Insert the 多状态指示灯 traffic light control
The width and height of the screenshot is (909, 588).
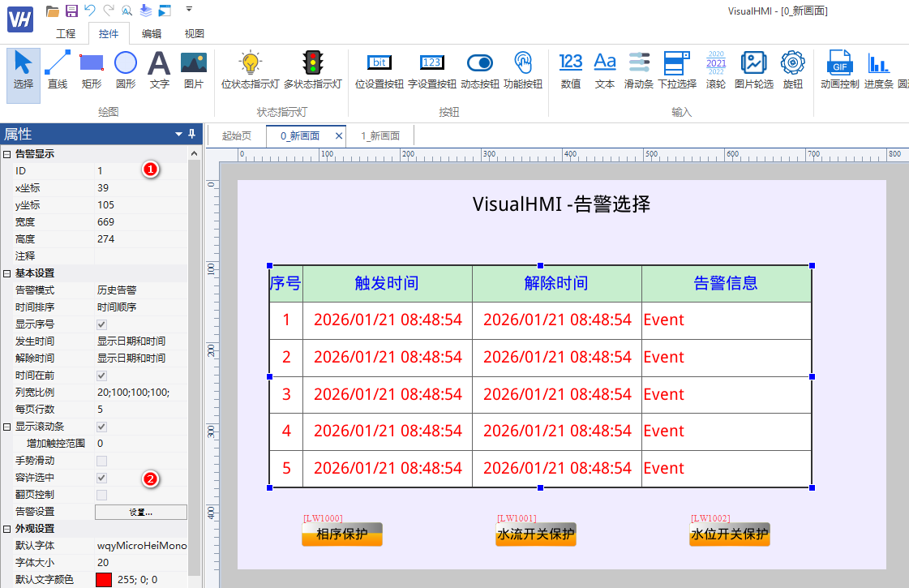tap(312, 70)
